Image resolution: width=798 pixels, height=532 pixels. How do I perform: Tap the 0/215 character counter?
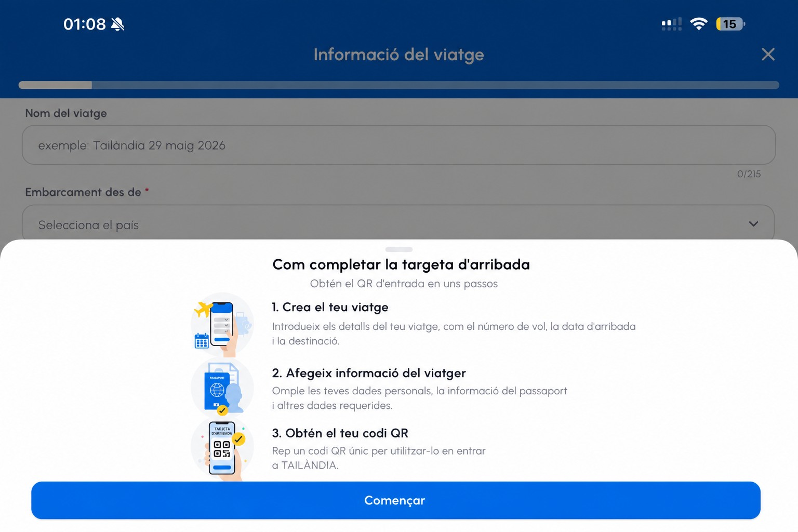(749, 174)
